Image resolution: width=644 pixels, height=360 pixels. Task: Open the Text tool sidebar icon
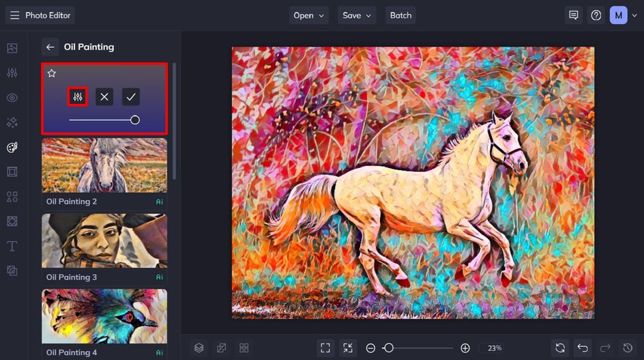12,246
